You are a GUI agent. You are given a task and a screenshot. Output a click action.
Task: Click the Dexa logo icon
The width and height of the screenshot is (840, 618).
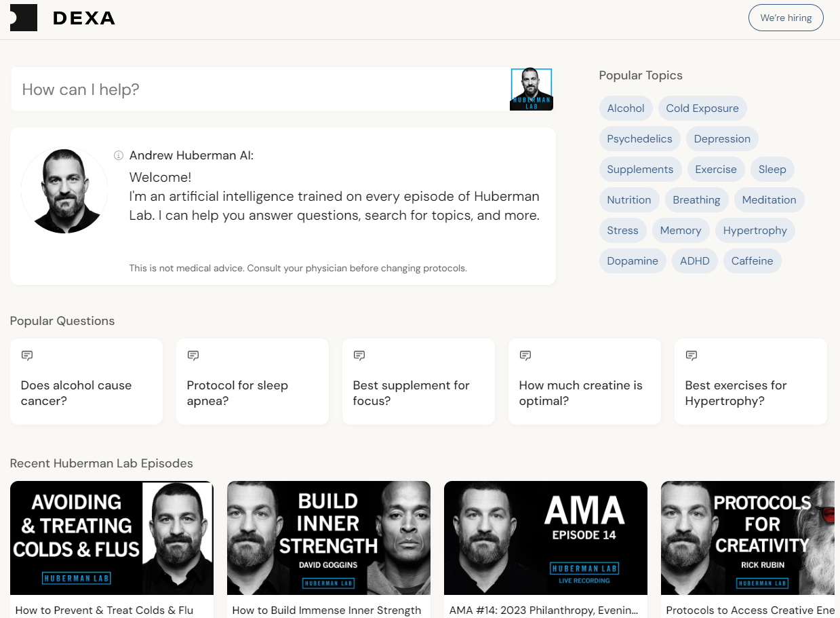click(24, 18)
